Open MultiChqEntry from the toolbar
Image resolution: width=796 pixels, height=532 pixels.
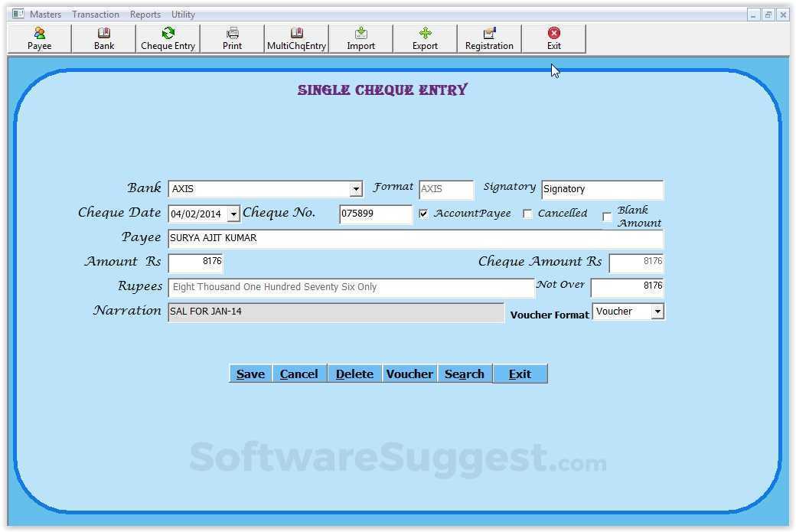pyautogui.click(x=296, y=38)
